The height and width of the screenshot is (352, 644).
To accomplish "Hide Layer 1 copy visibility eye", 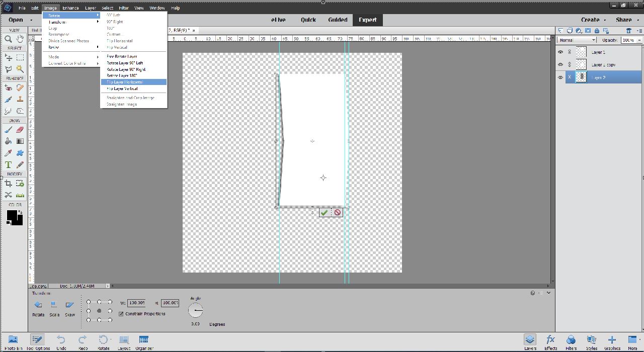I will 560,64.
